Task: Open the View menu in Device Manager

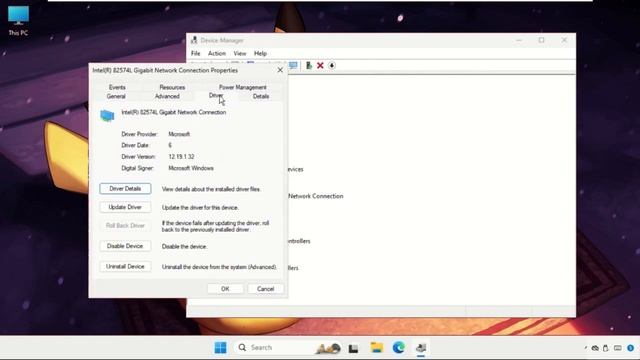Action: pos(240,53)
